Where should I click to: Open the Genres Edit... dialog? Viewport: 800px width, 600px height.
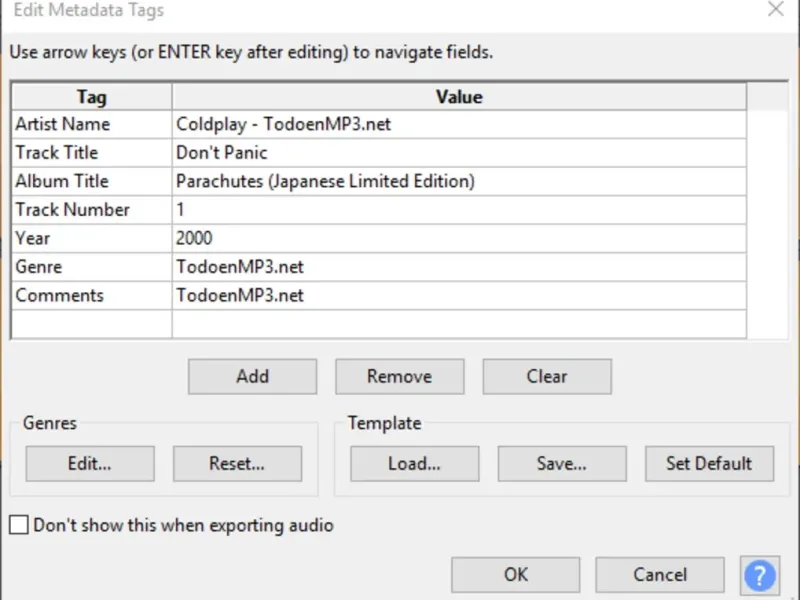(90, 464)
